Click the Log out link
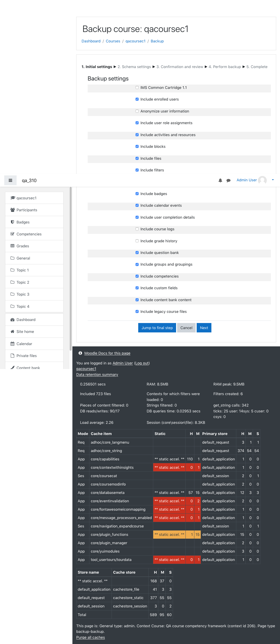Image resolution: width=280 pixels, height=644 pixels. [142, 363]
